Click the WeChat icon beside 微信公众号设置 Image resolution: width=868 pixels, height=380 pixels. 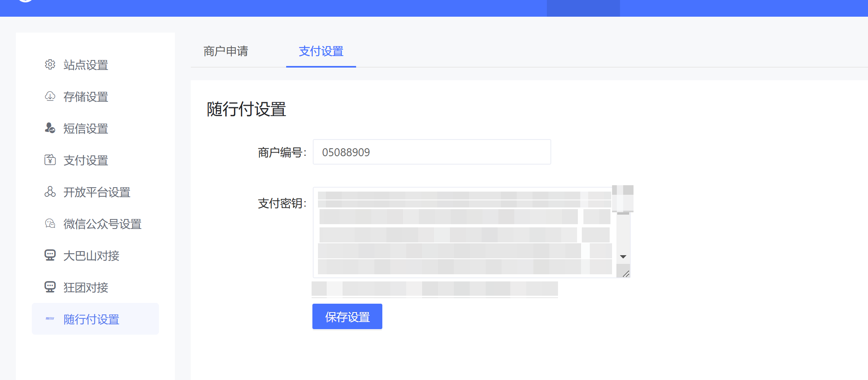tap(50, 223)
